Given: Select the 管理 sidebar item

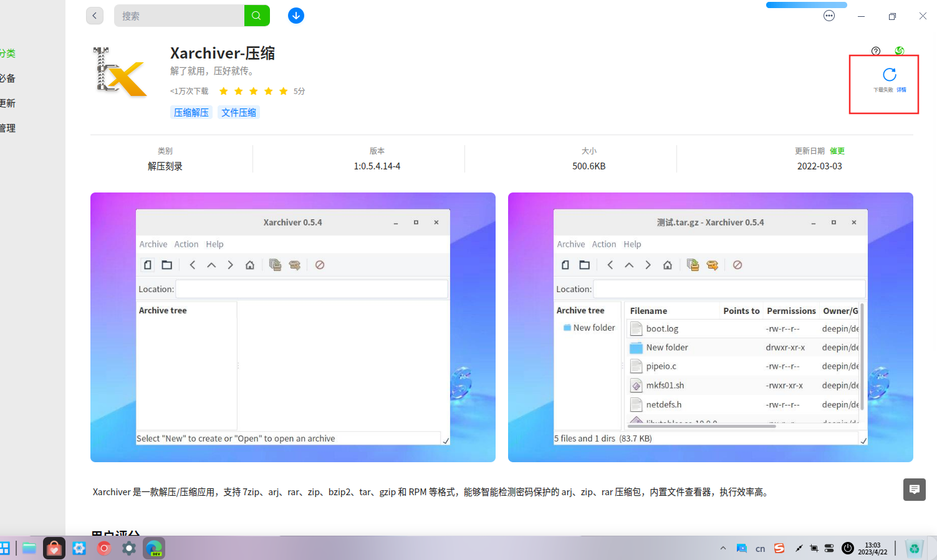Looking at the screenshot, I should (x=7, y=128).
